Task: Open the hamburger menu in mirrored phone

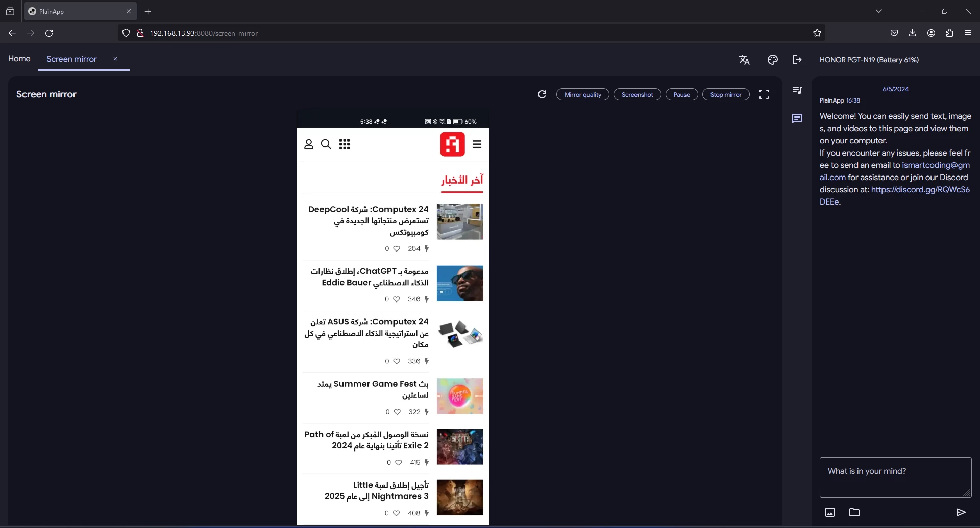Action: 477,144
